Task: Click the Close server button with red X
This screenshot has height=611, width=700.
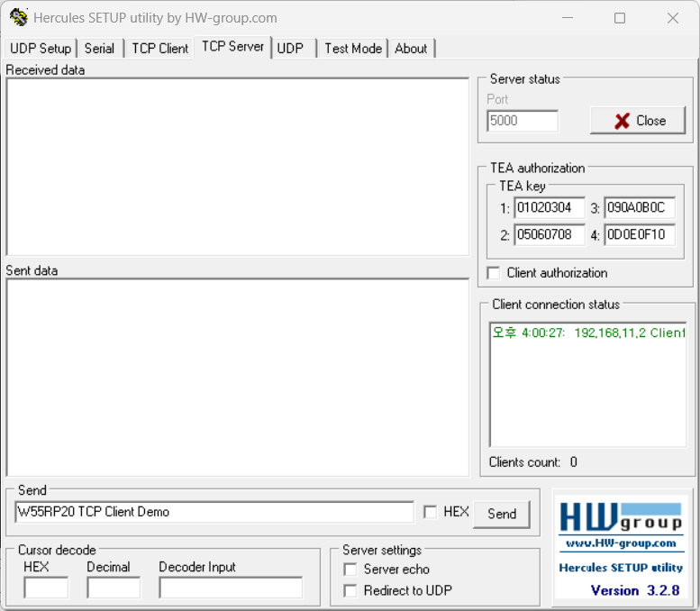Action: (638, 121)
